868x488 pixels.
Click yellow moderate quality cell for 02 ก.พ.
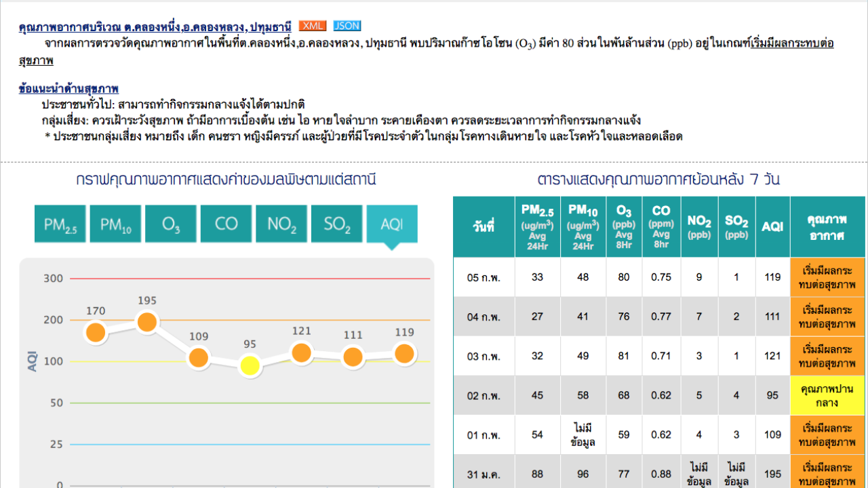828,395
